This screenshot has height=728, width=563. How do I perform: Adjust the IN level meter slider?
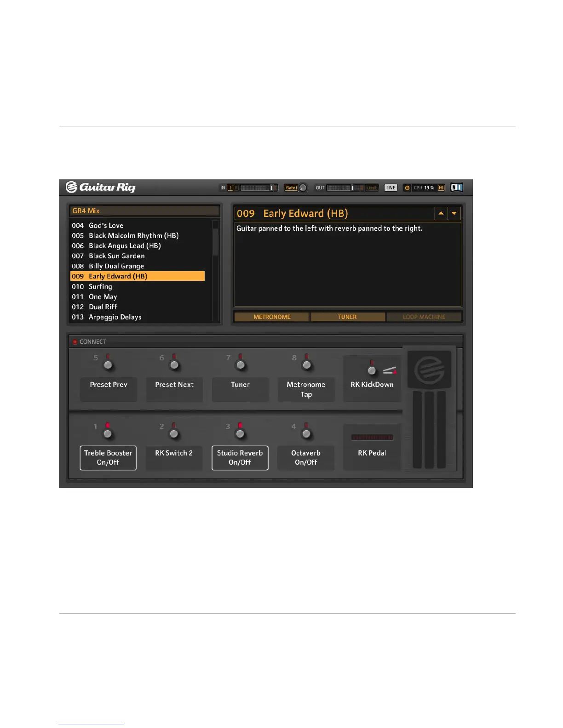(x=259, y=188)
